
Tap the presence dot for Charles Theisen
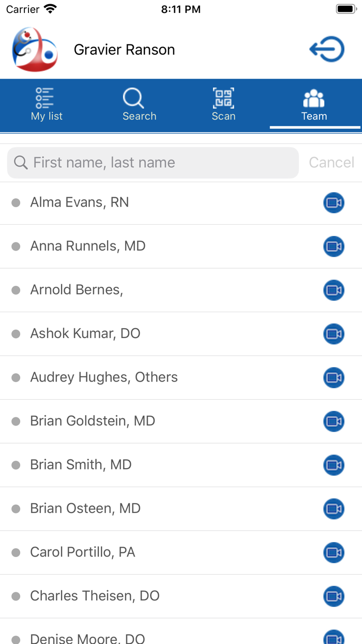click(x=16, y=596)
